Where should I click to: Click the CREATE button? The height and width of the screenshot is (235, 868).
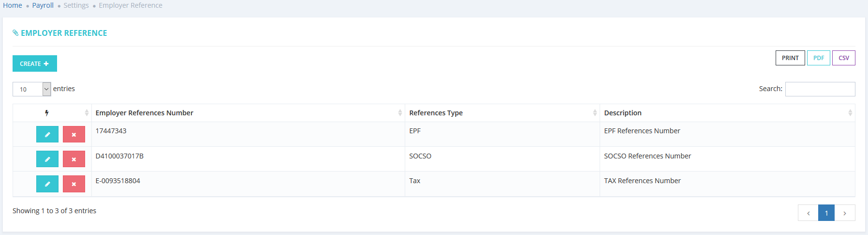click(x=35, y=63)
